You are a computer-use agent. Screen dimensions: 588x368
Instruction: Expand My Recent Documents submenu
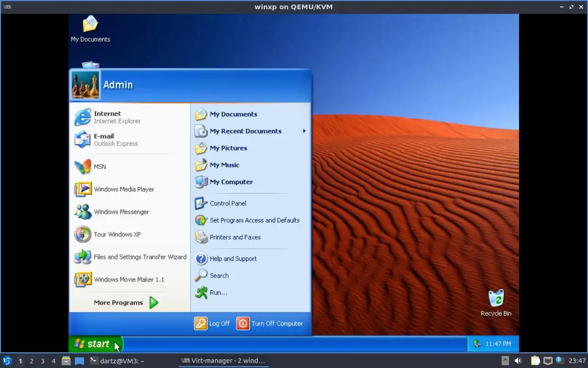(250, 131)
